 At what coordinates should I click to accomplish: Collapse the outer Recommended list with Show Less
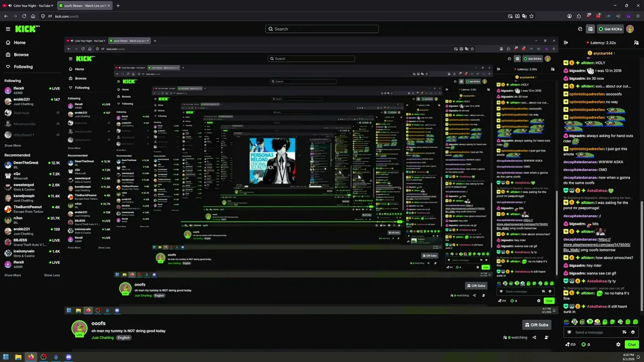pyautogui.click(x=52, y=276)
